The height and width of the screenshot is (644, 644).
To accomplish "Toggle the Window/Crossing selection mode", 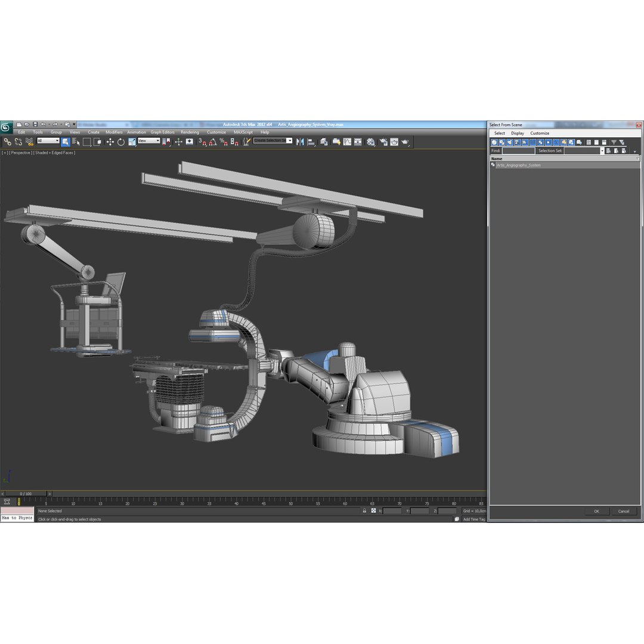I will pos(97,142).
